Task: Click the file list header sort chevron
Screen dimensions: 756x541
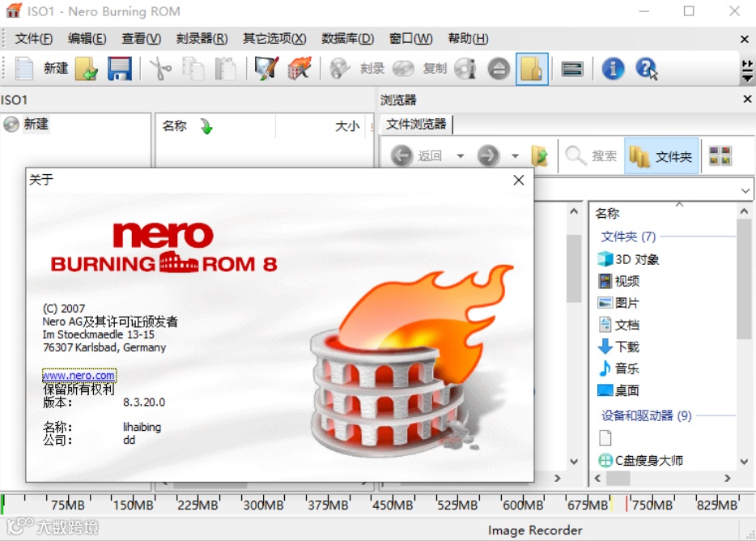Action: click(679, 205)
